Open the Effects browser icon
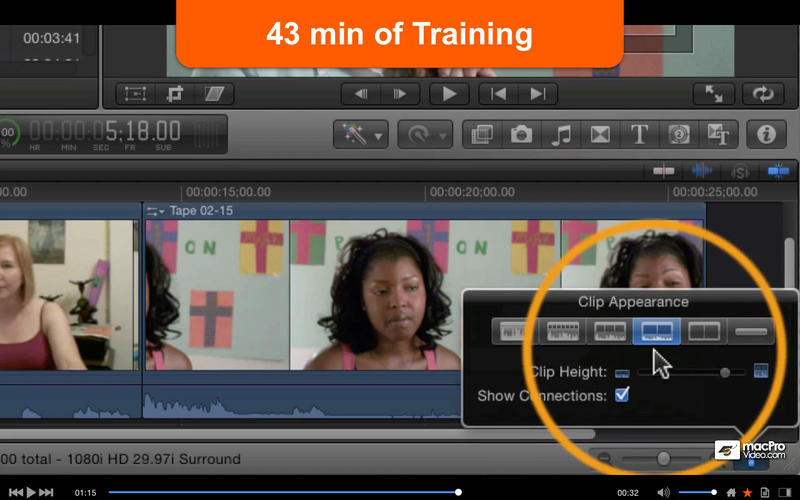 (482, 134)
